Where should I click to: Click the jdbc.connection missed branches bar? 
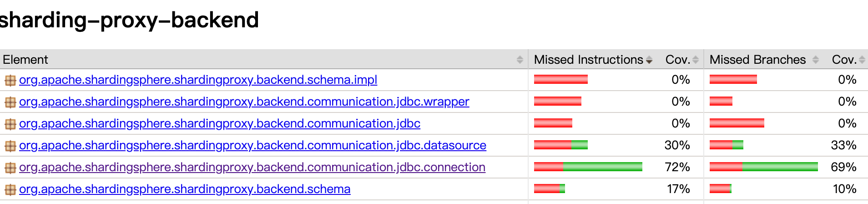coord(764,167)
